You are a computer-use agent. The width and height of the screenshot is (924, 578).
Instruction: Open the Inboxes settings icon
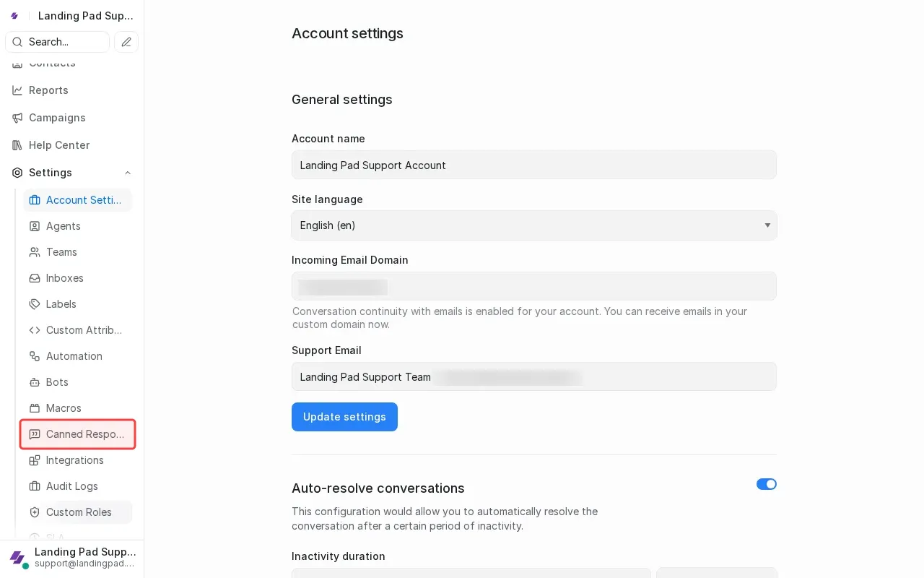(35, 278)
